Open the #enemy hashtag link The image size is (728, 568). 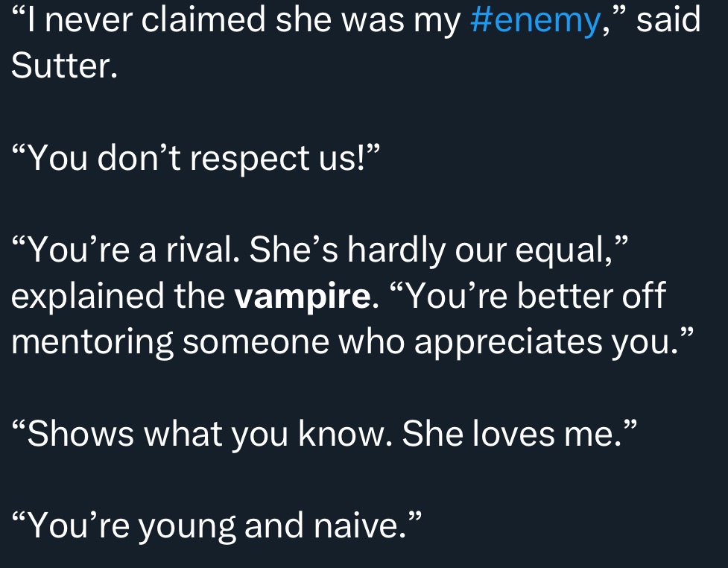pos(536,21)
